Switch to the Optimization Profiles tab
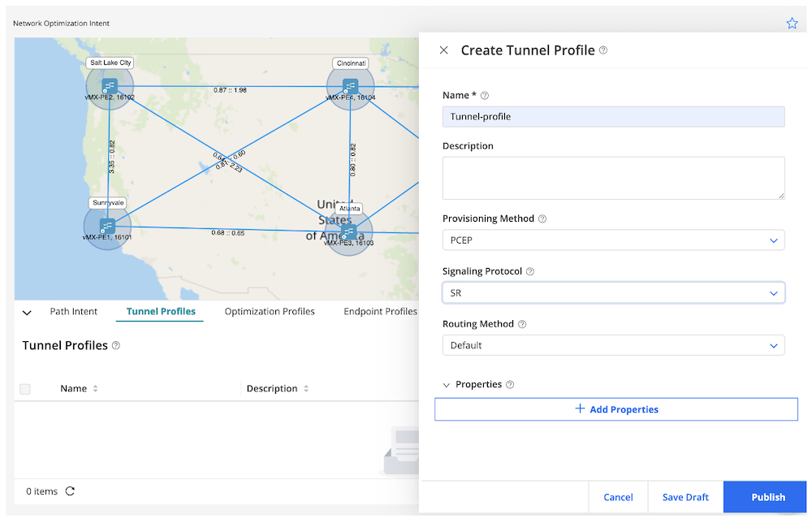 pyautogui.click(x=270, y=311)
